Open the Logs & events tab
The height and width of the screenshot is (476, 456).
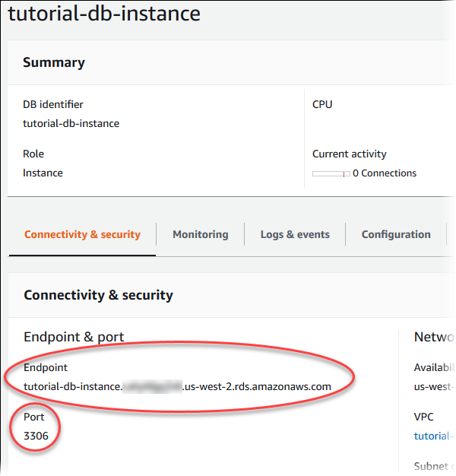pyautogui.click(x=295, y=234)
